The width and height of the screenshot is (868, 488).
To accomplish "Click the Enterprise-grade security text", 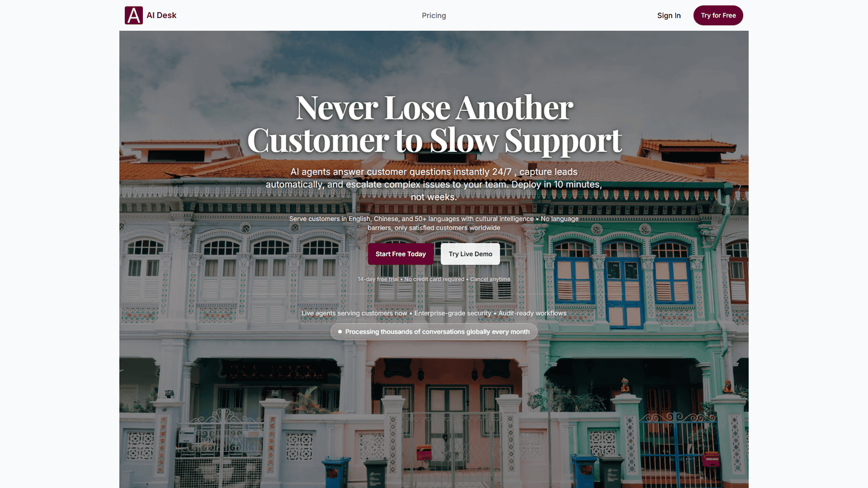I will 453,313.
